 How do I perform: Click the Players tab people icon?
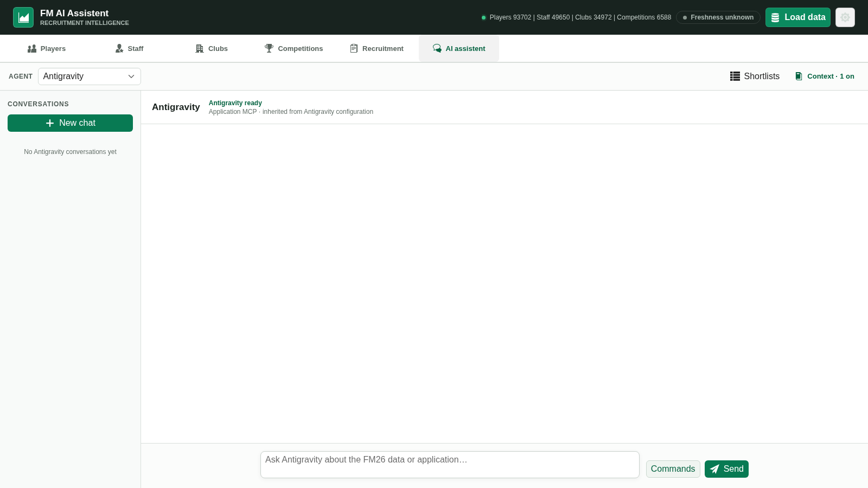[32, 48]
